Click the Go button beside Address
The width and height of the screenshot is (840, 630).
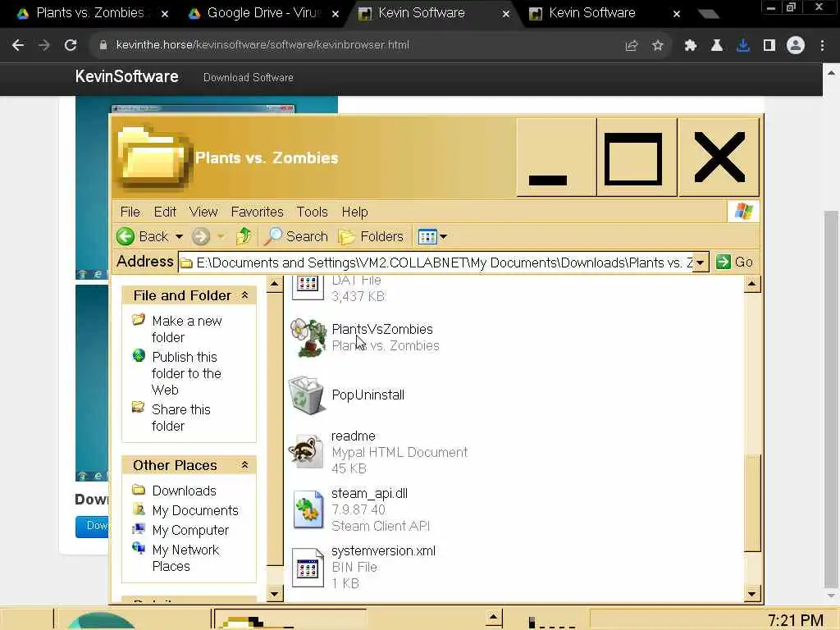(735, 262)
